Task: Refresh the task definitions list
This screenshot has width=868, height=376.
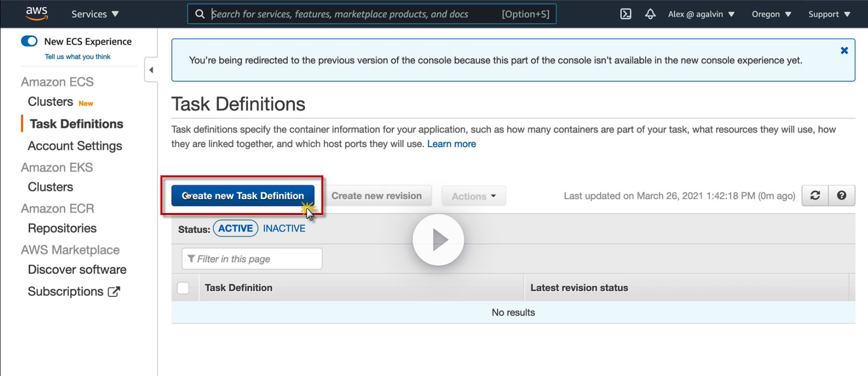Action: click(x=815, y=196)
